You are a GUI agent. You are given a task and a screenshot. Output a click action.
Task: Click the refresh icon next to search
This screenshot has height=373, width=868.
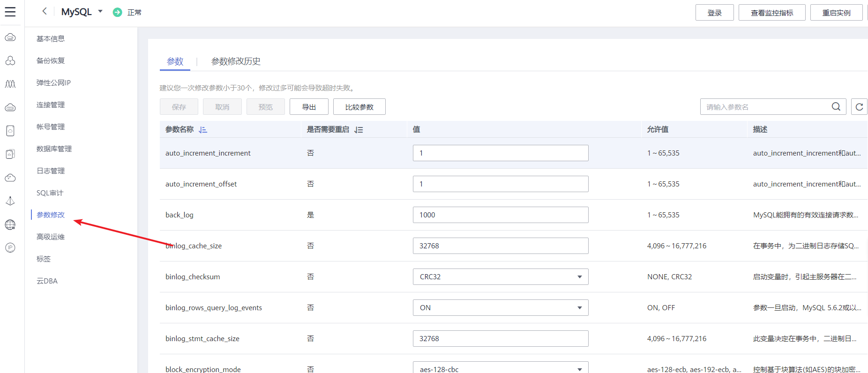click(x=859, y=107)
